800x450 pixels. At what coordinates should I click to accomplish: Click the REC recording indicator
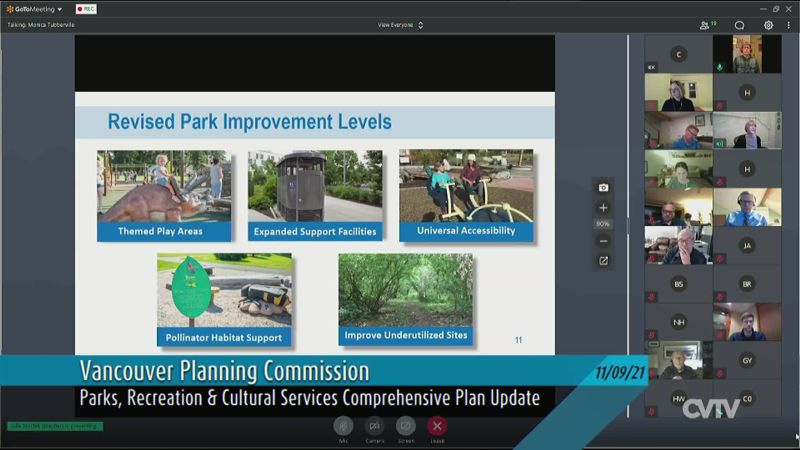click(x=86, y=9)
